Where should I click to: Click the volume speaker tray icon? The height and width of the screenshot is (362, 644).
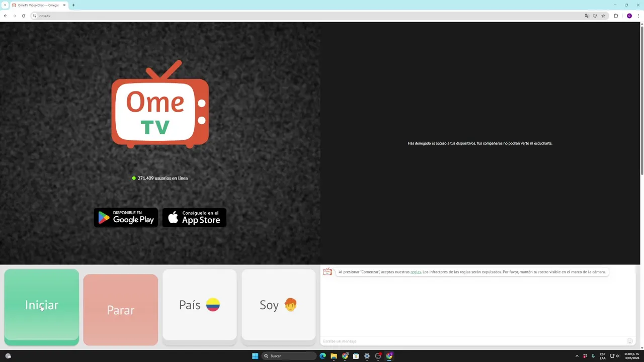(x=618, y=356)
